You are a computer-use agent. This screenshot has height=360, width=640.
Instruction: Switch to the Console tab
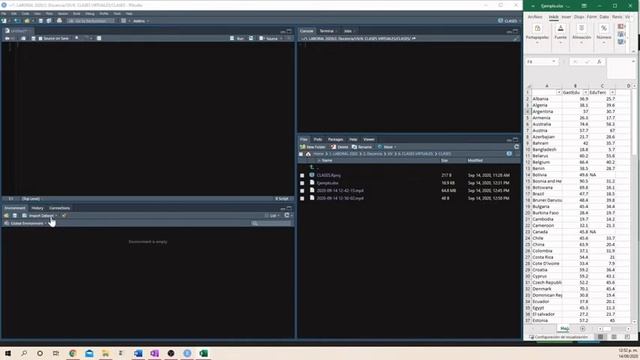(307, 31)
